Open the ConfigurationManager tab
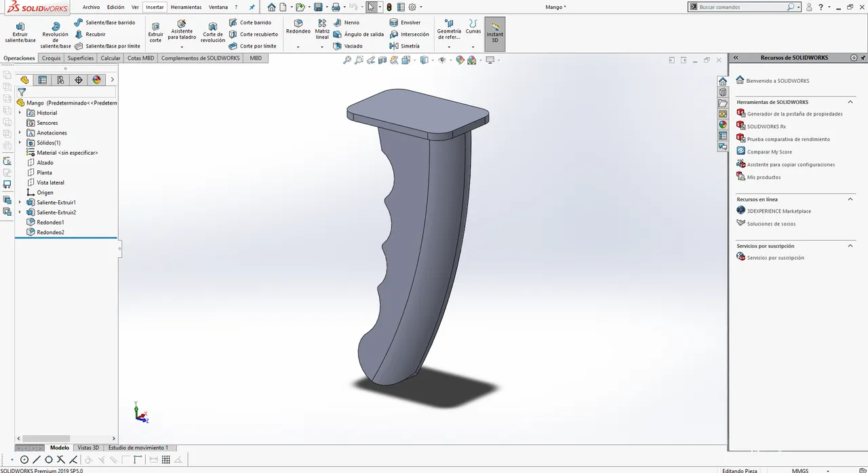This screenshot has width=868, height=473. tap(60, 79)
